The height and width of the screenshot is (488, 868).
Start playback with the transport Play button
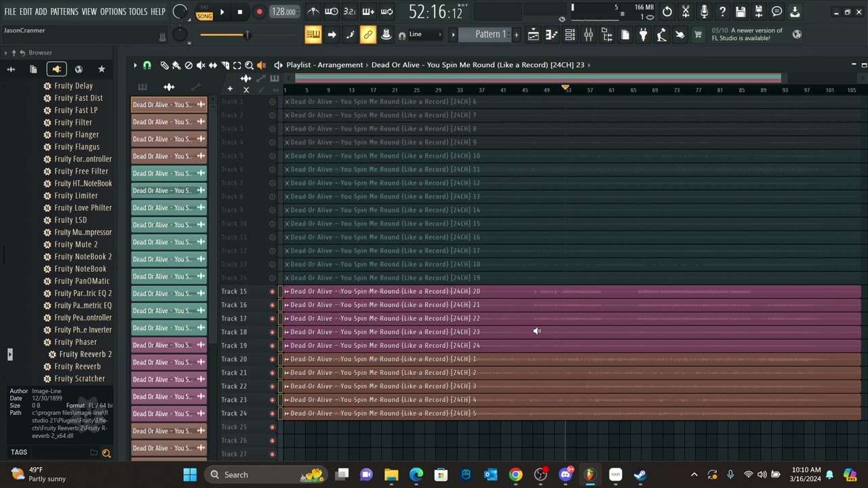click(x=222, y=12)
